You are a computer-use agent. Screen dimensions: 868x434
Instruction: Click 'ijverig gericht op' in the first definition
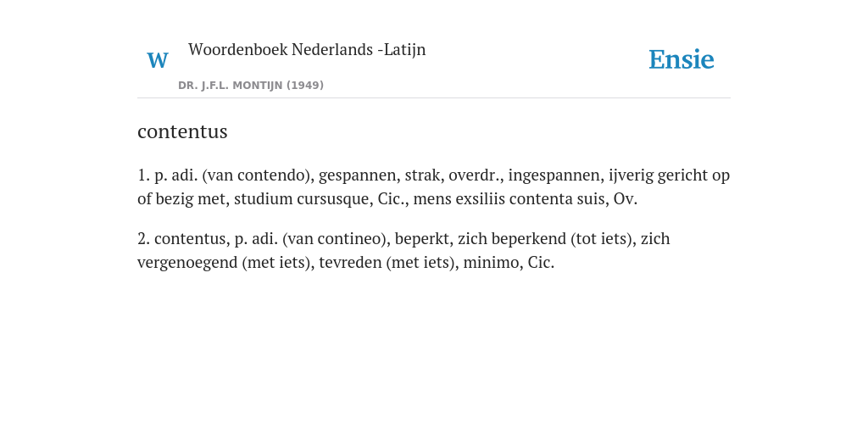[x=670, y=175]
